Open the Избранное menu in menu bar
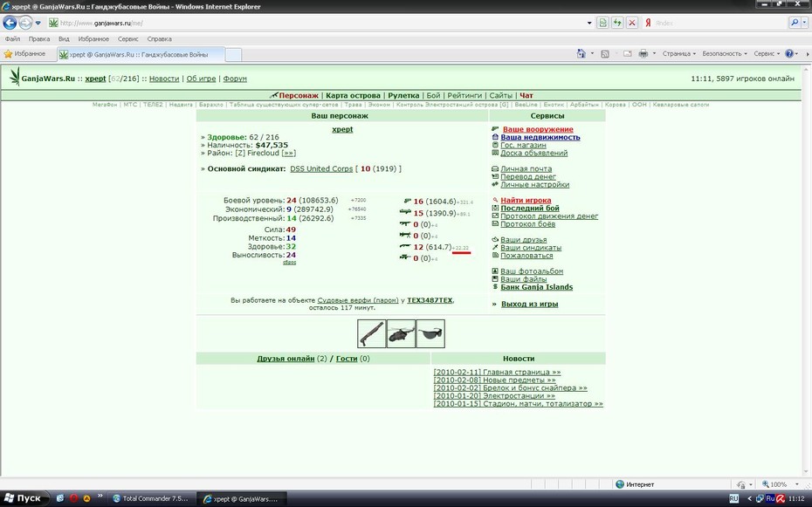This screenshot has height=507, width=812. tap(93, 38)
